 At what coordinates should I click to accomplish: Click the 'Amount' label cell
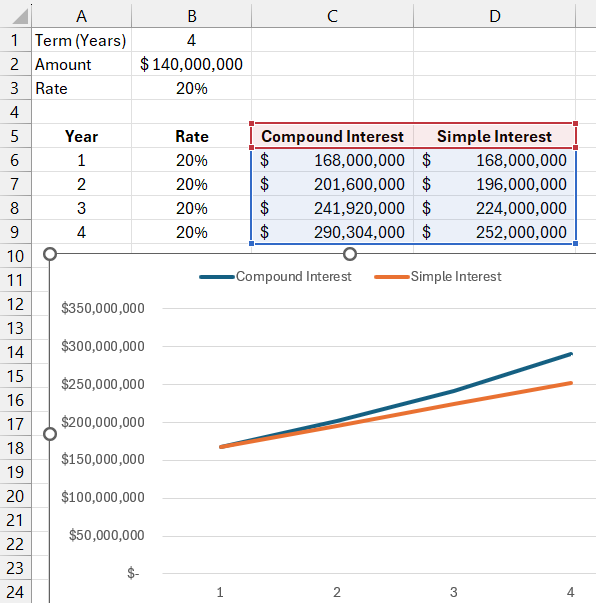click(82, 64)
